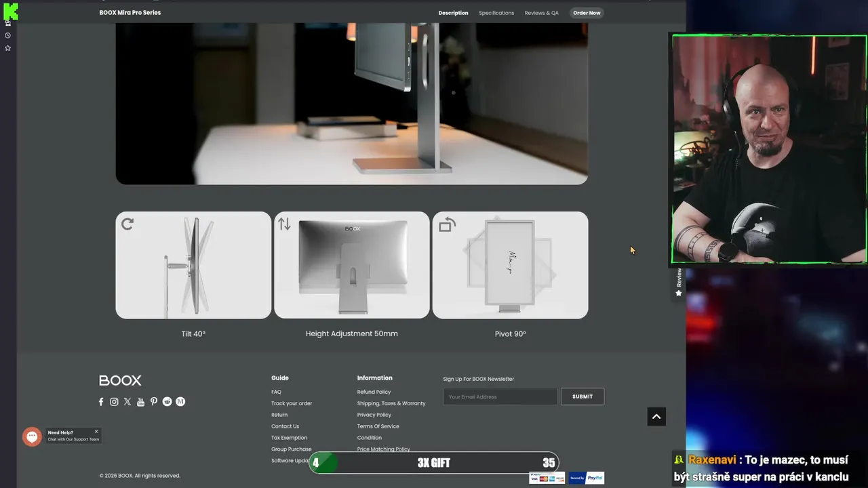This screenshot has height=488, width=868.
Task: Click the SUBMIT newsletter button
Action: (583, 396)
